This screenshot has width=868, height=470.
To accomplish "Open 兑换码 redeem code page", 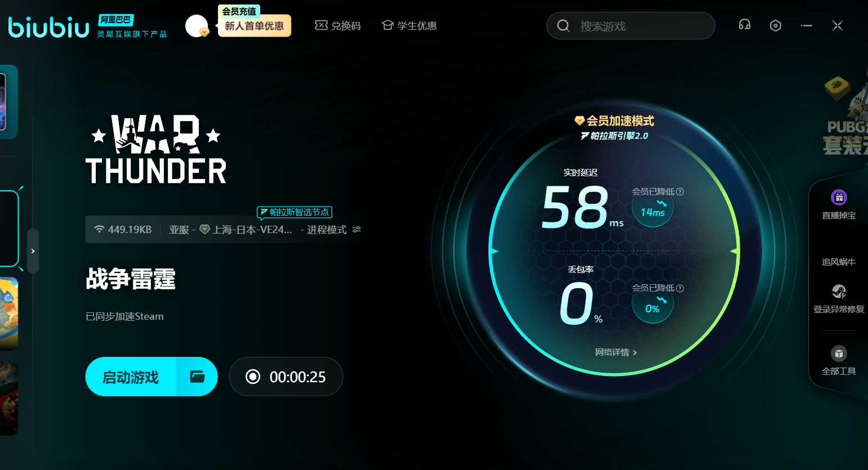I will tap(337, 26).
